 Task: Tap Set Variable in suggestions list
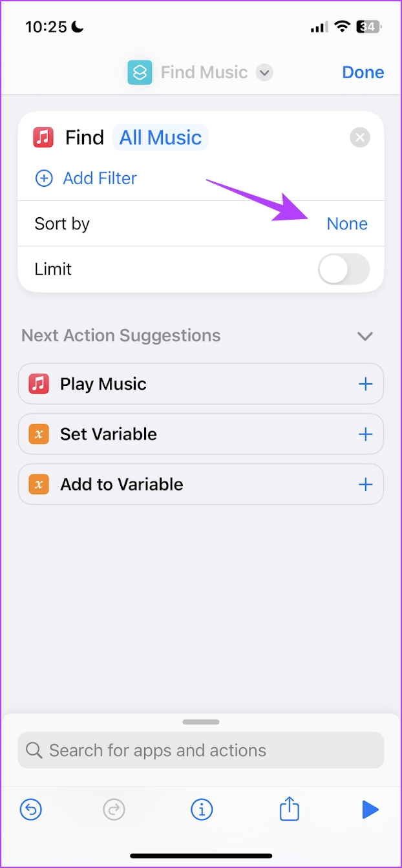tap(108, 434)
